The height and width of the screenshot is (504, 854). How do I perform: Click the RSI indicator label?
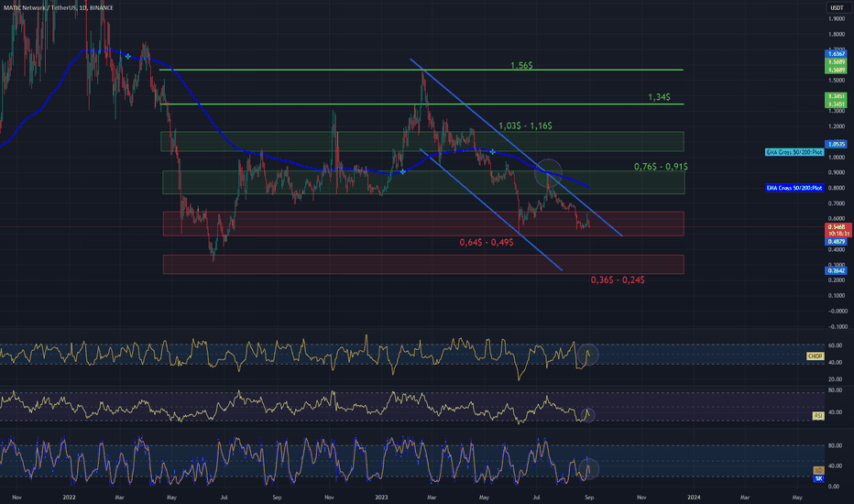pos(818,416)
